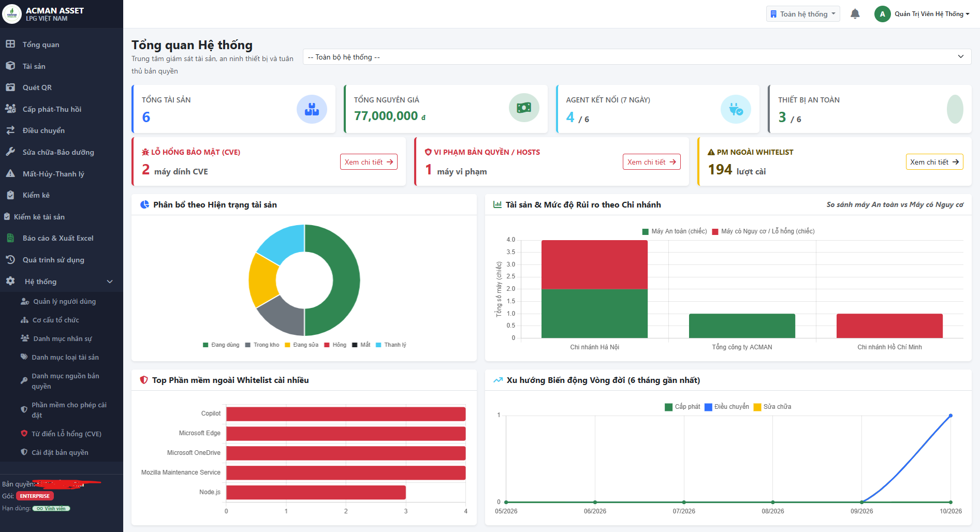Click the Sửa chữa-Bảo dưỡng wrench icon

coord(10,152)
